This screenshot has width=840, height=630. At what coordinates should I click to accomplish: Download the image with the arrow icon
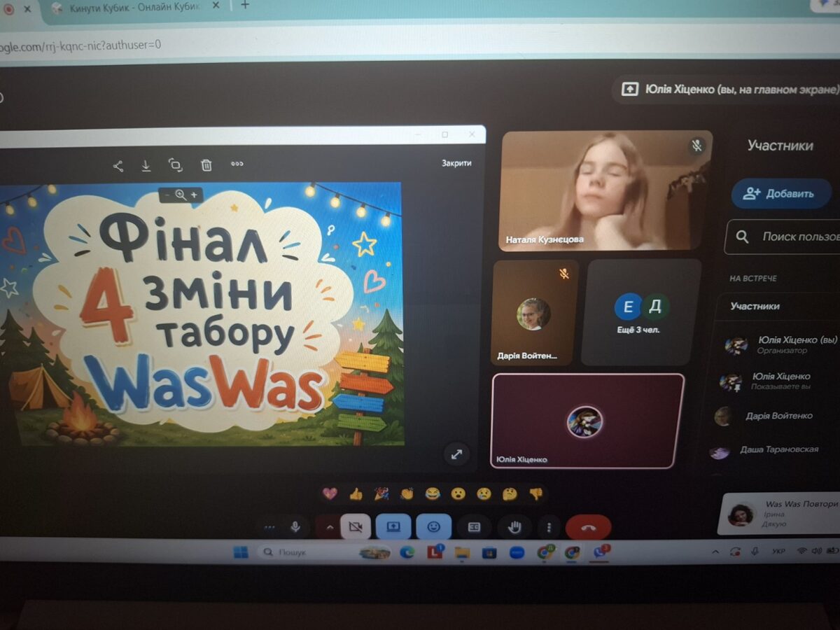(146, 166)
